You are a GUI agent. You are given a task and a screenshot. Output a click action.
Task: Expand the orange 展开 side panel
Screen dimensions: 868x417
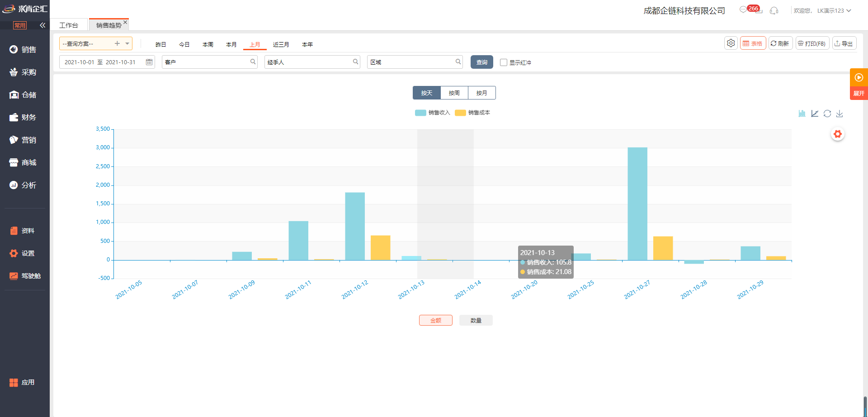click(859, 93)
